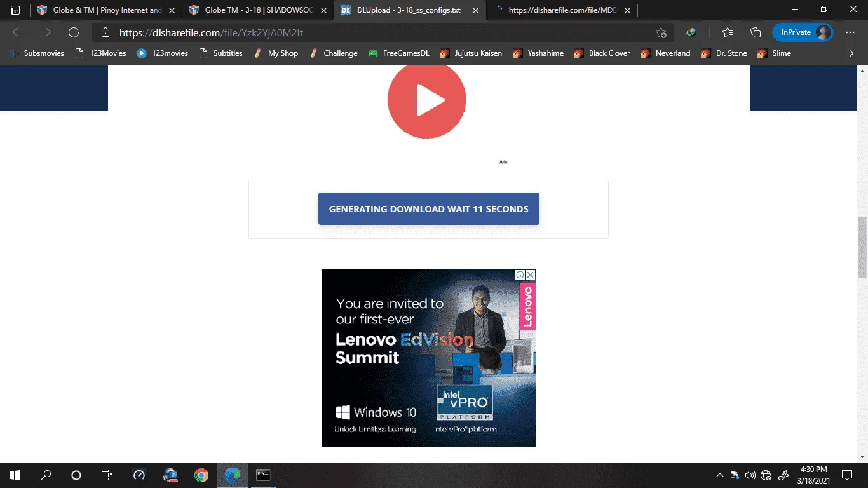Open the 123movies bookmark with play icon
This screenshot has height=488, width=868.
click(x=163, y=53)
